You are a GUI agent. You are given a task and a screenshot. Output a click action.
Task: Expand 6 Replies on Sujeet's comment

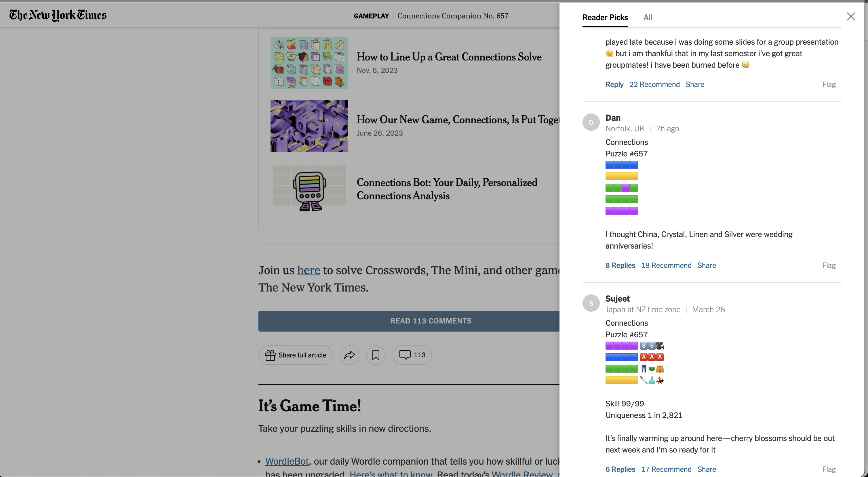[x=620, y=469]
